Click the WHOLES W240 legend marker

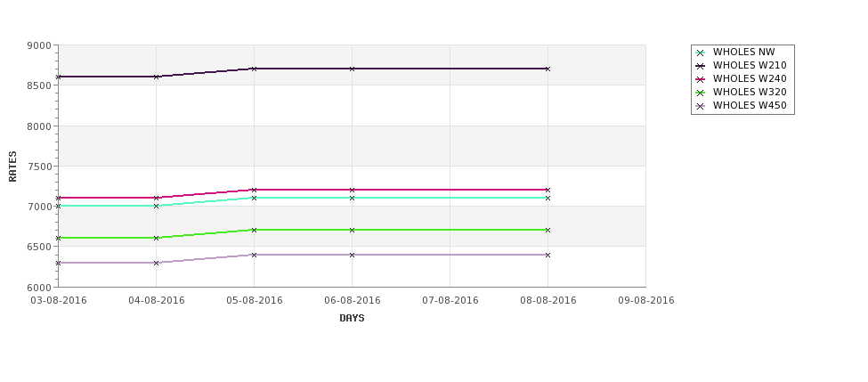[701, 80]
